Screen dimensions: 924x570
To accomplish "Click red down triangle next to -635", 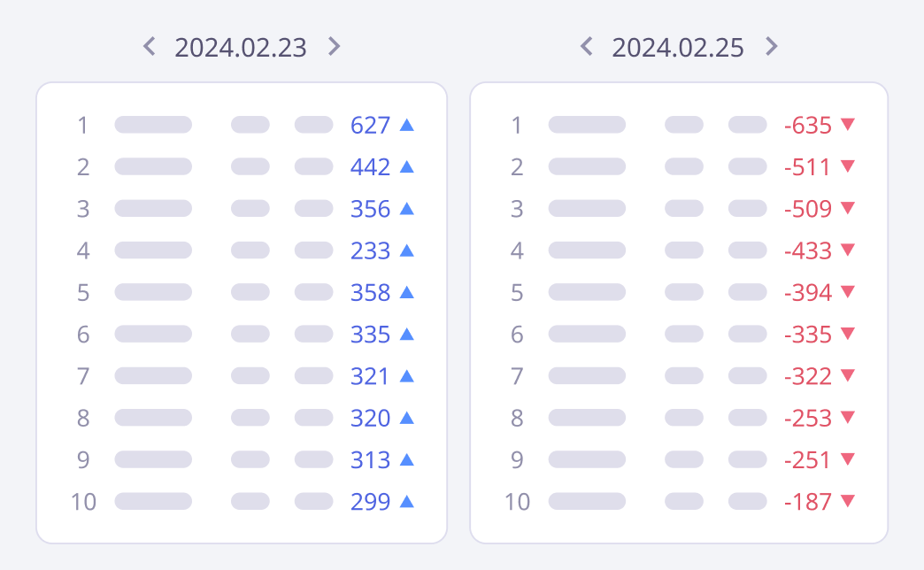I will click(x=848, y=125).
